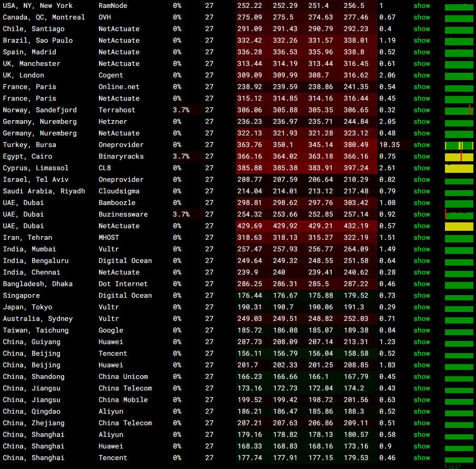Click show in the China, Zhejiang row
Viewport: 476px width, 469px height.
tap(422, 423)
